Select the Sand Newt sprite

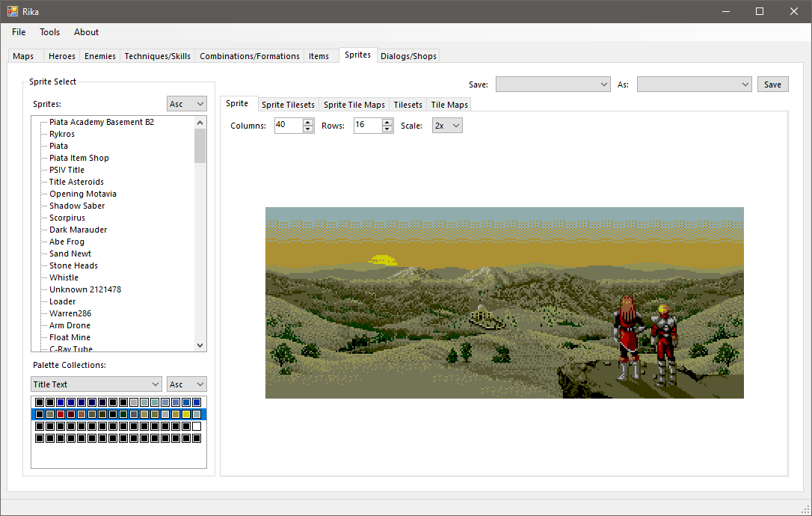[70, 254]
